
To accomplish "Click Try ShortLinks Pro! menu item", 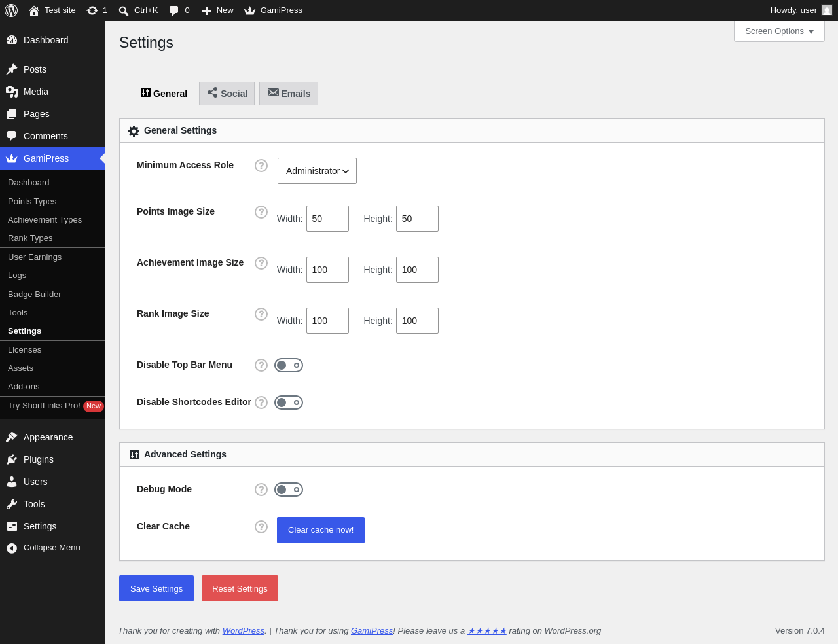I will click(52, 406).
